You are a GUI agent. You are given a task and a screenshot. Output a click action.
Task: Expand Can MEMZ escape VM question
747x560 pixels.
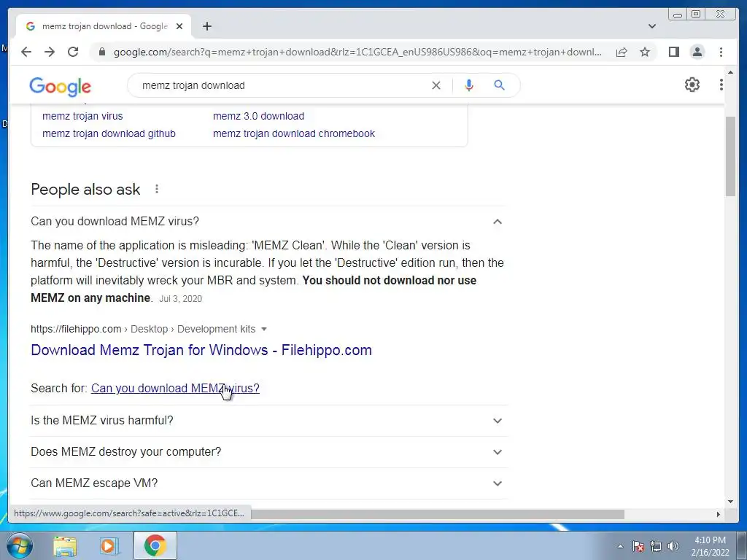click(x=268, y=483)
